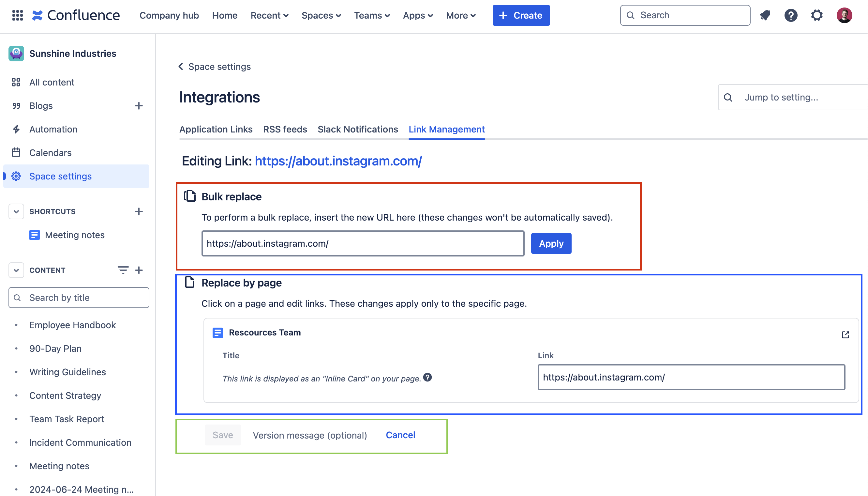Open 90-Day Plan page

[x=55, y=349]
